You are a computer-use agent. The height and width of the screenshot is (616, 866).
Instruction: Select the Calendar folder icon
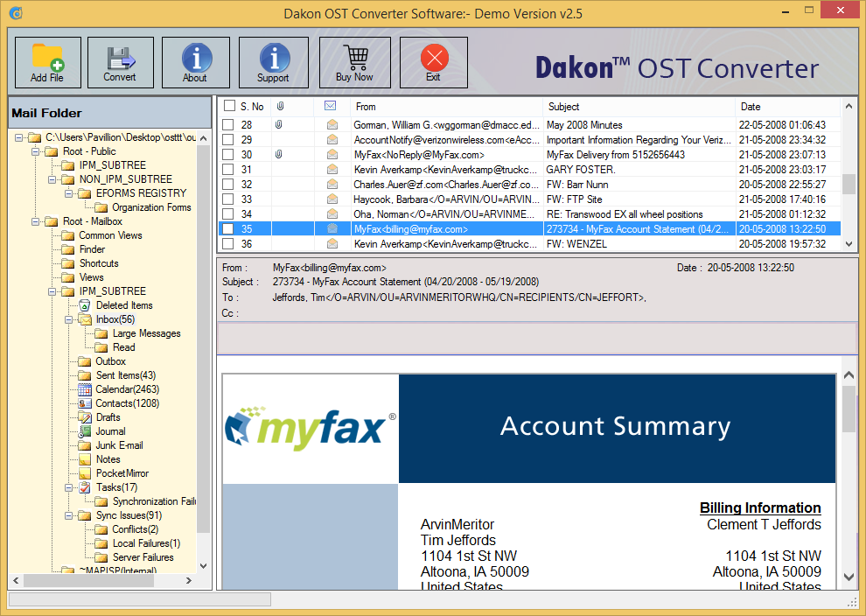[85, 389]
